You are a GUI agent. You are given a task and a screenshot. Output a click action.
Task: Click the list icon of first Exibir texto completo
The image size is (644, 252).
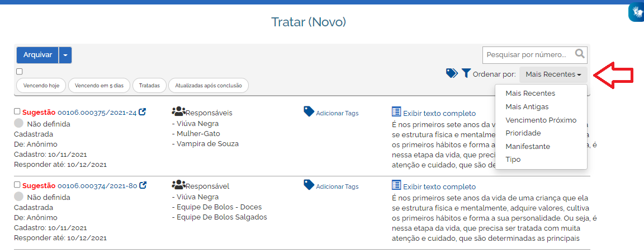click(396, 112)
